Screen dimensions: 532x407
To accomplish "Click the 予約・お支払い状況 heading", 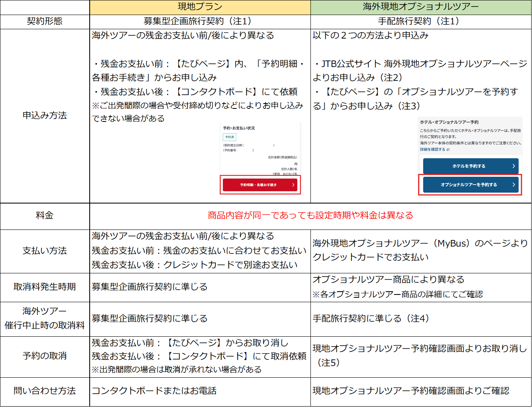I will click(x=239, y=128).
